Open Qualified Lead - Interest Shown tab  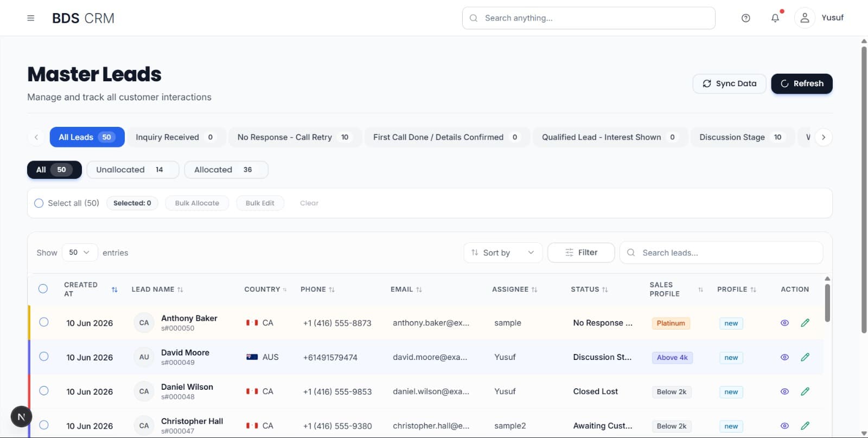click(x=610, y=137)
